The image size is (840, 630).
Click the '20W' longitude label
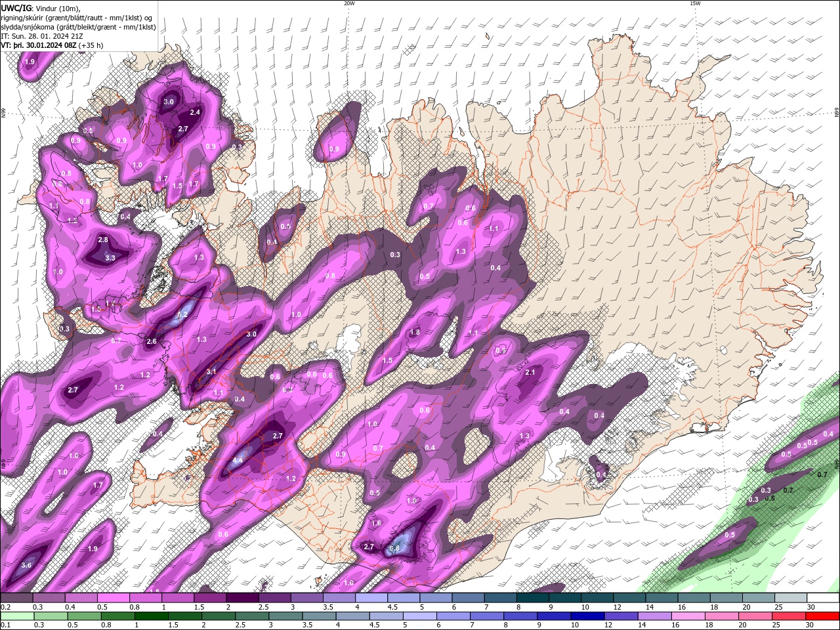[349, 3]
